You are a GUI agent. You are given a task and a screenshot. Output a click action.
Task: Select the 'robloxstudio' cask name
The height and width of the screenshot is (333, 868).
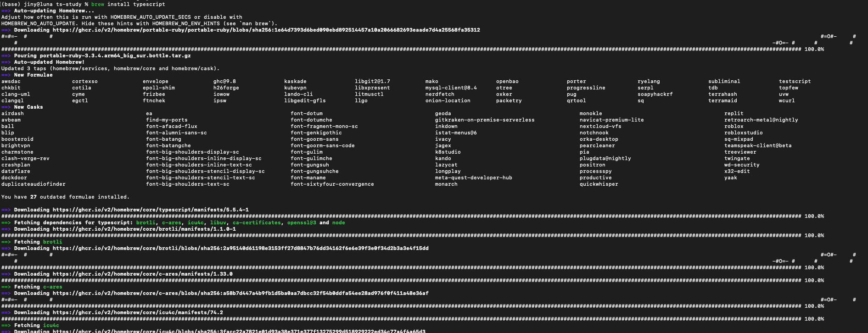[x=744, y=133]
